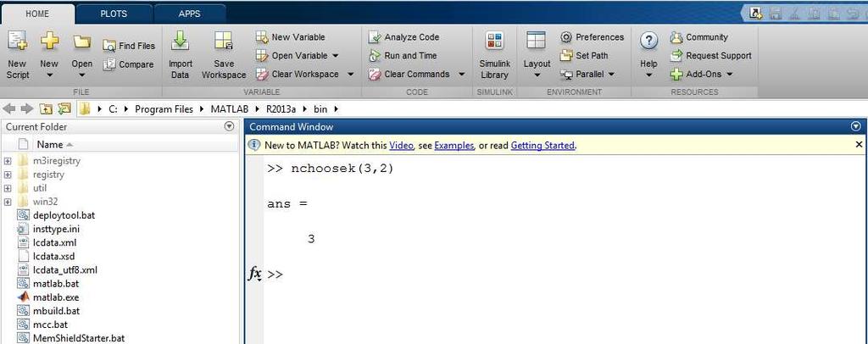Switch to the HOME tab

[x=37, y=14]
